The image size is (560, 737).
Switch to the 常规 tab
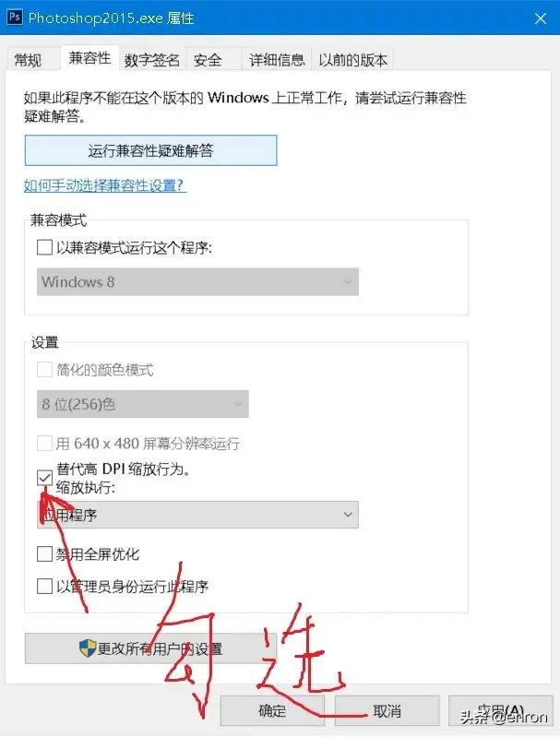click(x=28, y=60)
